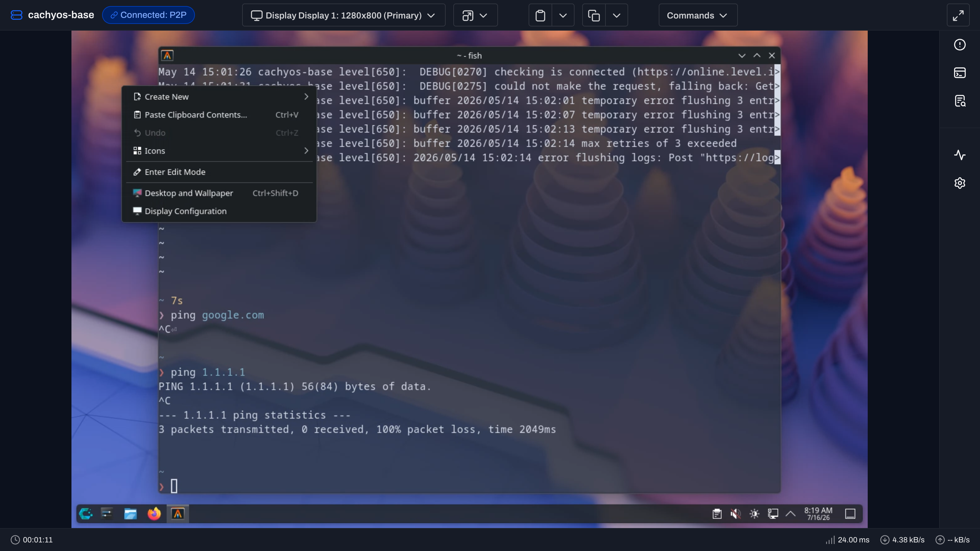The width and height of the screenshot is (980, 551).
Task: Open the CachyOS application launcher
Action: tap(85, 514)
